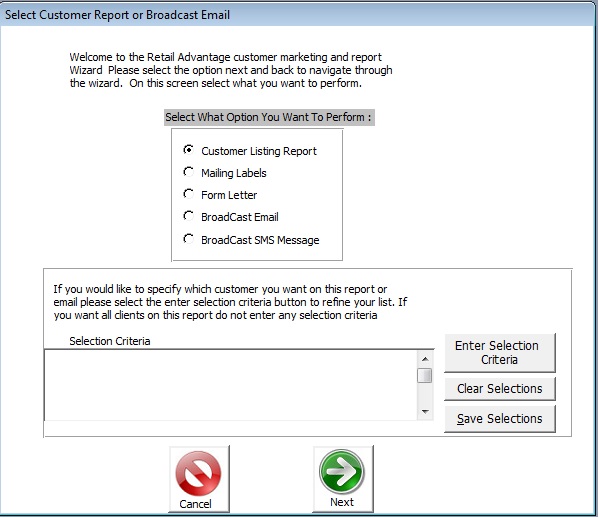Click the Clear Selections button
599x518 pixels.
(x=500, y=388)
